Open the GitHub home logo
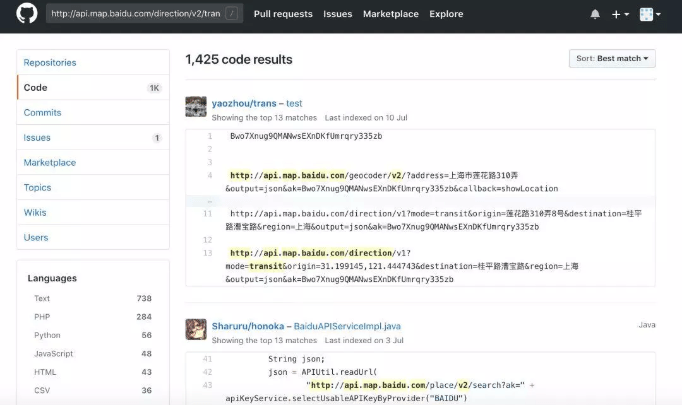The image size is (682, 407). pyautogui.click(x=27, y=13)
